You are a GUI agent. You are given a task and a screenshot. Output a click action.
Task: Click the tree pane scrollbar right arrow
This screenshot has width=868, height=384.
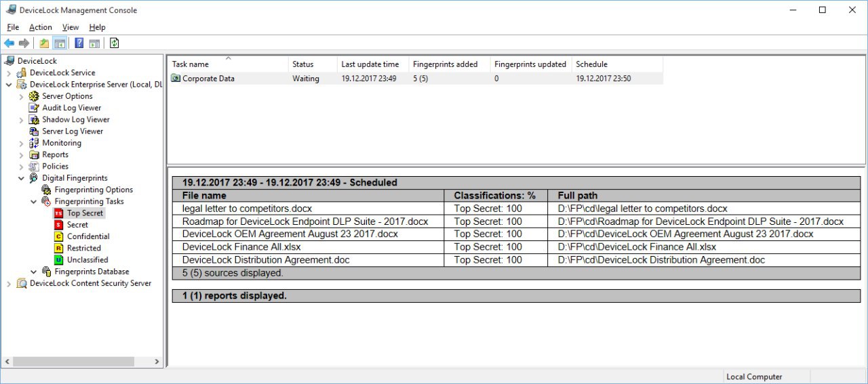[x=157, y=362]
